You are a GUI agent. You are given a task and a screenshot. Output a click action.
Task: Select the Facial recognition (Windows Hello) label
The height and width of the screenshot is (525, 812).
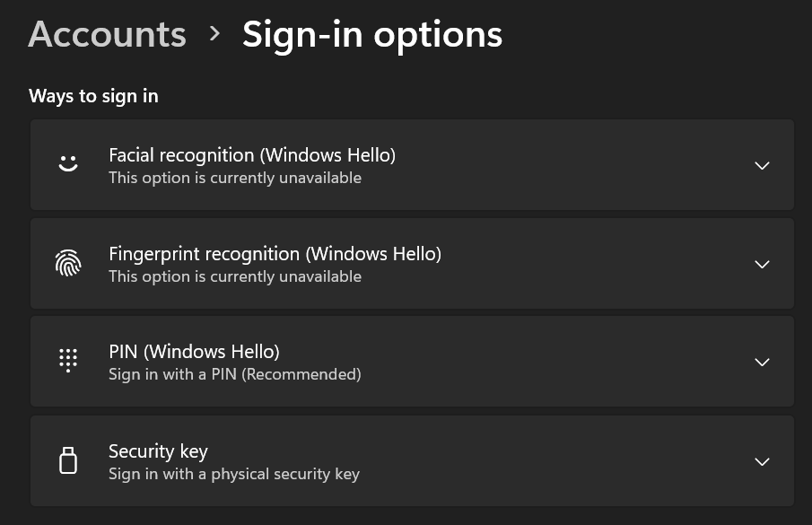[x=252, y=154]
